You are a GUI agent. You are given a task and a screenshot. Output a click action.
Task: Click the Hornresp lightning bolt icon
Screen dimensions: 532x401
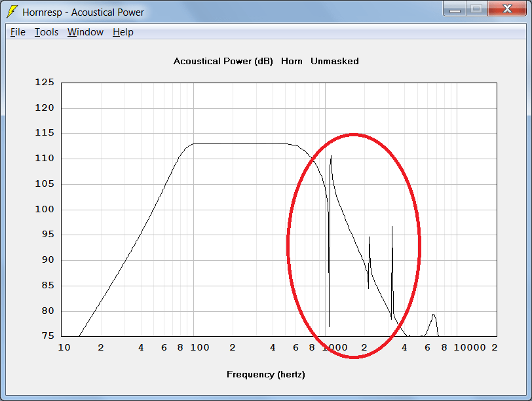(12, 12)
